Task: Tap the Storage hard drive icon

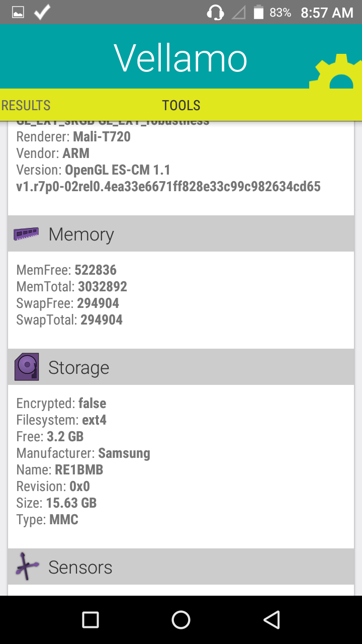Action: pyautogui.click(x=27, y=367)
